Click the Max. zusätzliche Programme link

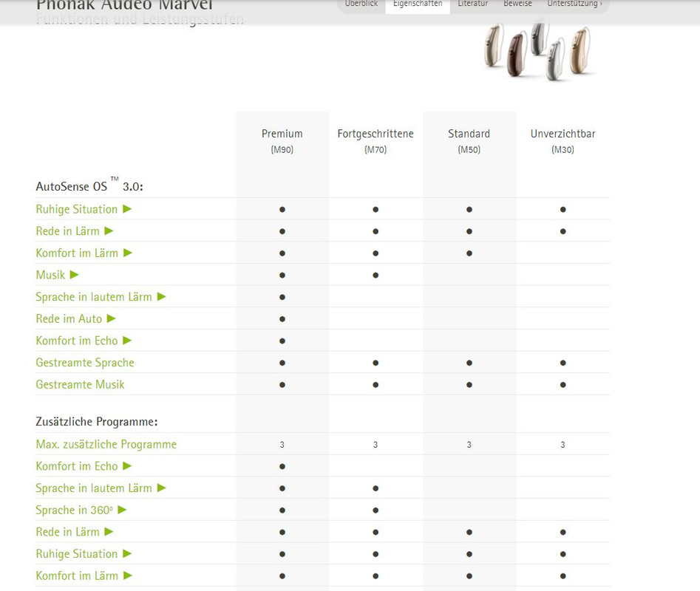tap(106, 444)
